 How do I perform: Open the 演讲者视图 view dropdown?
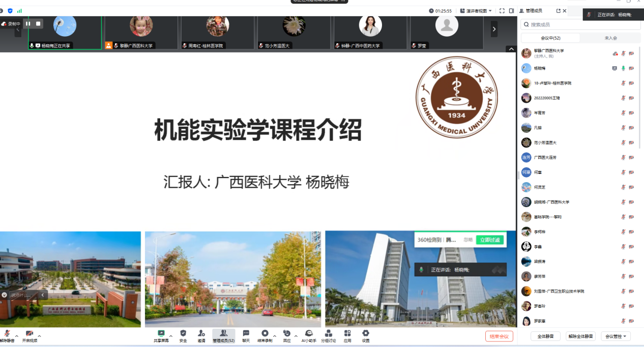pyautogui.click(x=475, y=10)
